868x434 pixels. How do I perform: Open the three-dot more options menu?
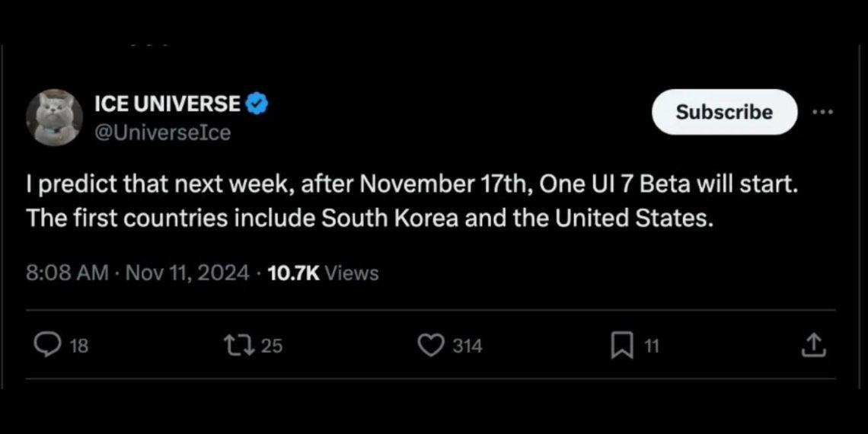(x=822, y=111)
